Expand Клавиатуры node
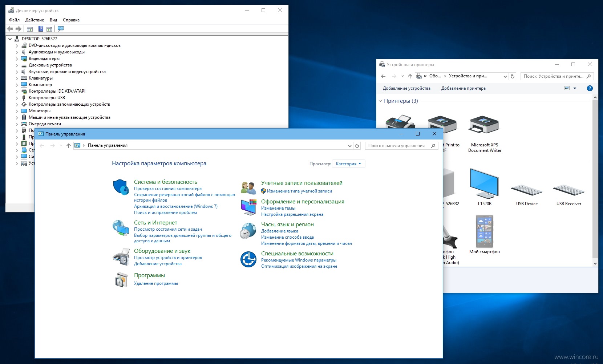Image resolution: width=603 pixels, height=364 pixels. tap(17, 78)
